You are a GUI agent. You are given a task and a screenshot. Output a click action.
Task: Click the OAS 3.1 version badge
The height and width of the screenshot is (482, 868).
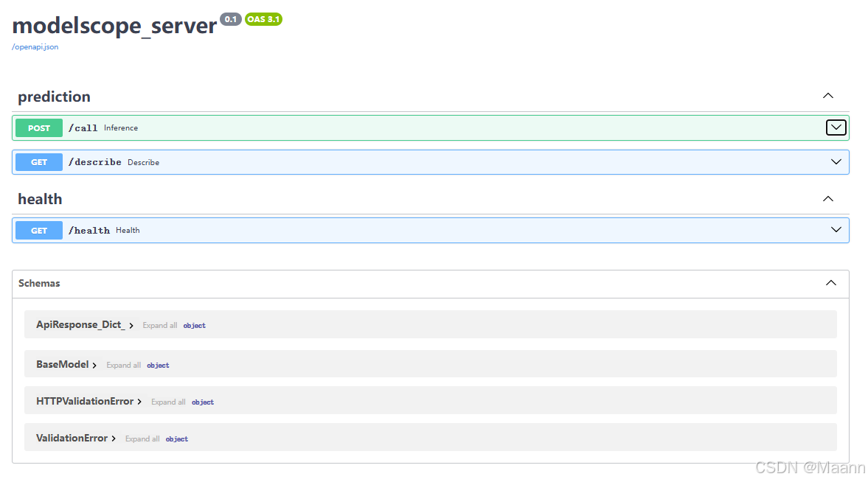pos(263,19)
